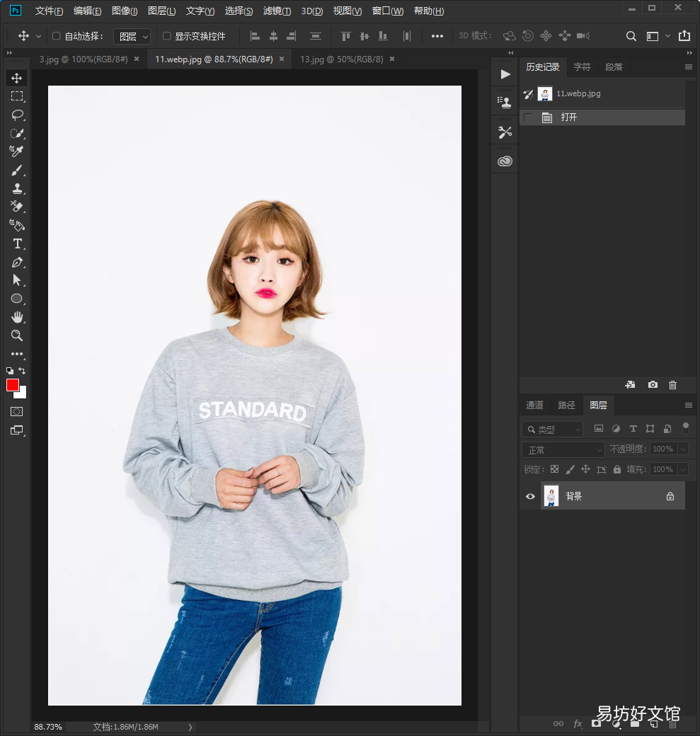The height and width of the screenshot is (736, 700).
Task: Expand the status bar info arrow
Action: tap(190, 727)
